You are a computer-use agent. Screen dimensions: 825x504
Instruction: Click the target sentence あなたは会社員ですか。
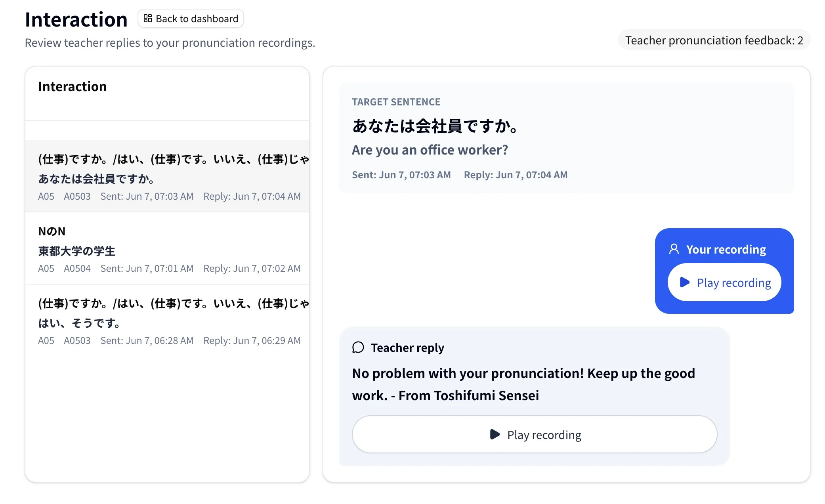coord(435,126)
